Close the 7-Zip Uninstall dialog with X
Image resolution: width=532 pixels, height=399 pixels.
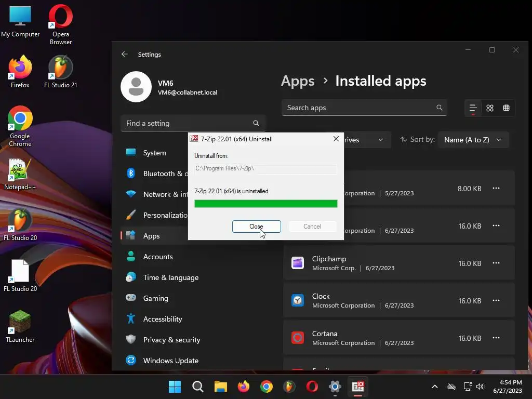pyautogui.click(x=336, y=139)
